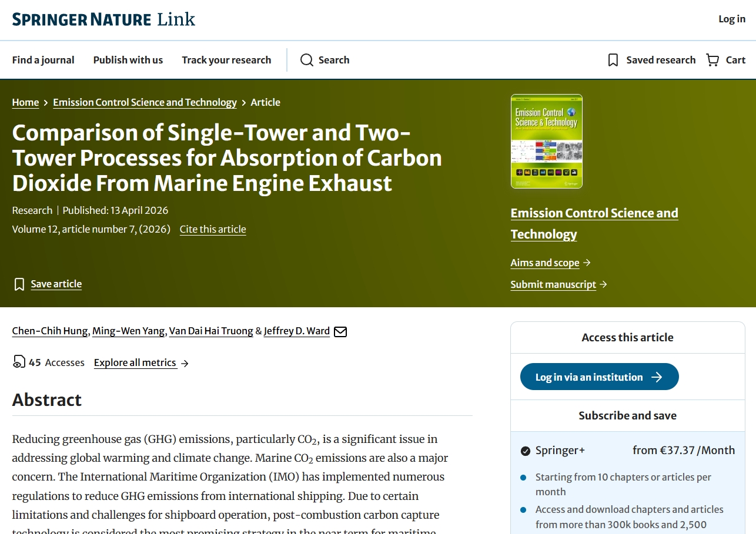The width and height of the screenshot is (756, 534).
Task: Click the search magnifier icon
Action: pyautogui.click(x=307, y=60)
